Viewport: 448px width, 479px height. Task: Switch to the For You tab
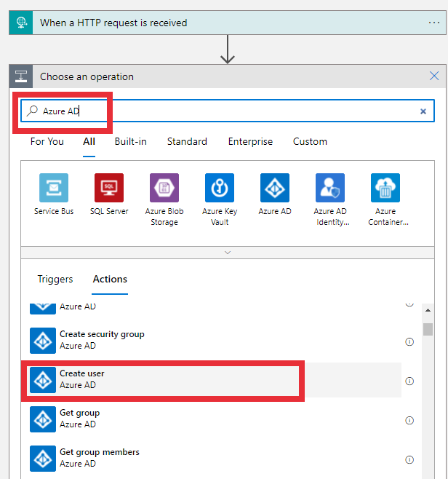click(x=47, y=141)
